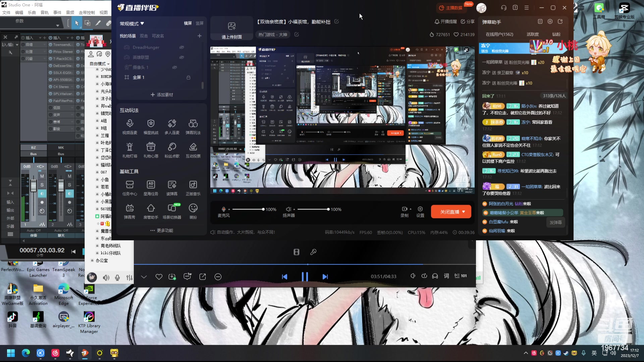The height and width of the screenshot is (362, 644).
Task: Solo the MK bus channel
Action: [69, 185]
